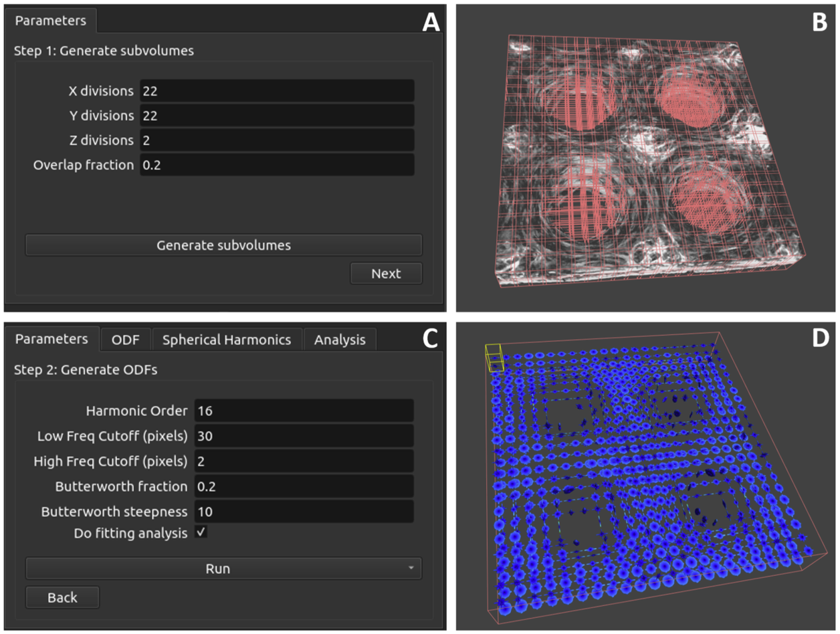Select the Low Freq Cutoff field

click(x=304, y=436)
